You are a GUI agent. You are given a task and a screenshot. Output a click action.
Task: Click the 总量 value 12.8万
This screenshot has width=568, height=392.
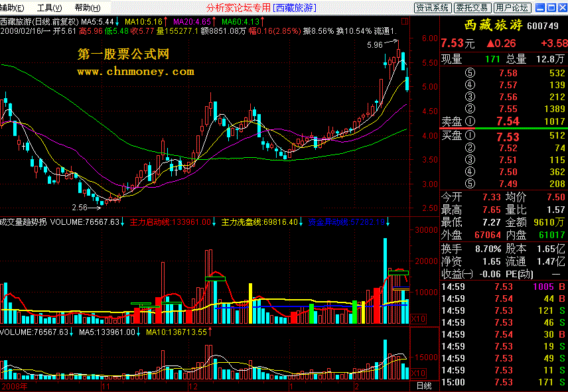[x=549, y=58]
